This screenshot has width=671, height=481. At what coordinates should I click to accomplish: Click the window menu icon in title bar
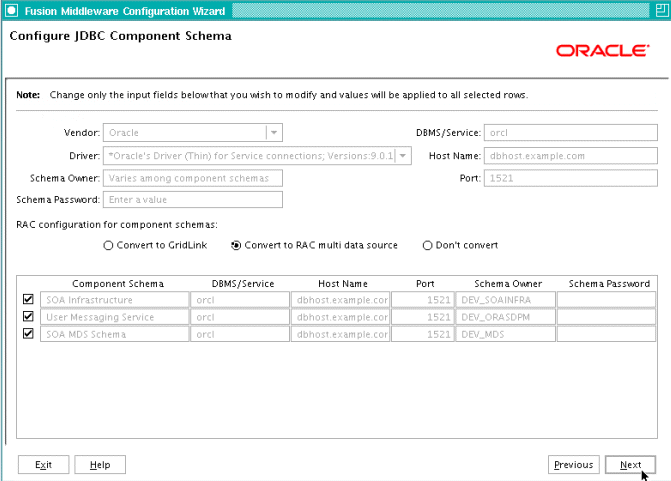(12, 11)
